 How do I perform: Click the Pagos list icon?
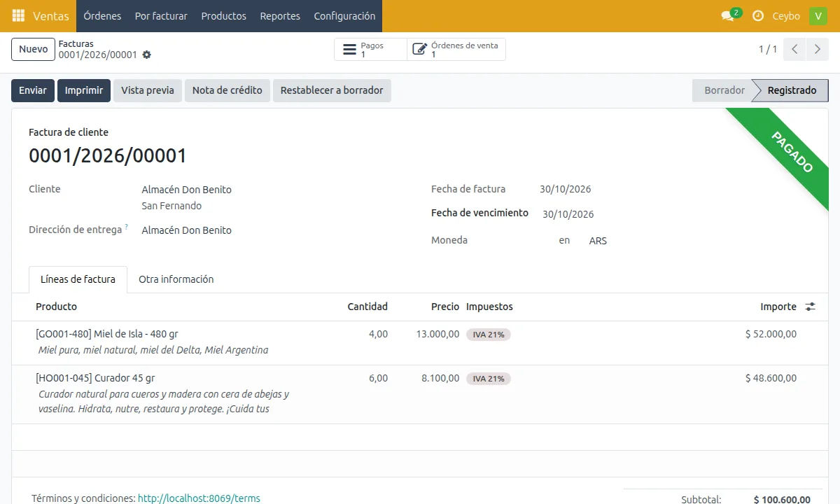pyautogui.click(x=349, y=49)
